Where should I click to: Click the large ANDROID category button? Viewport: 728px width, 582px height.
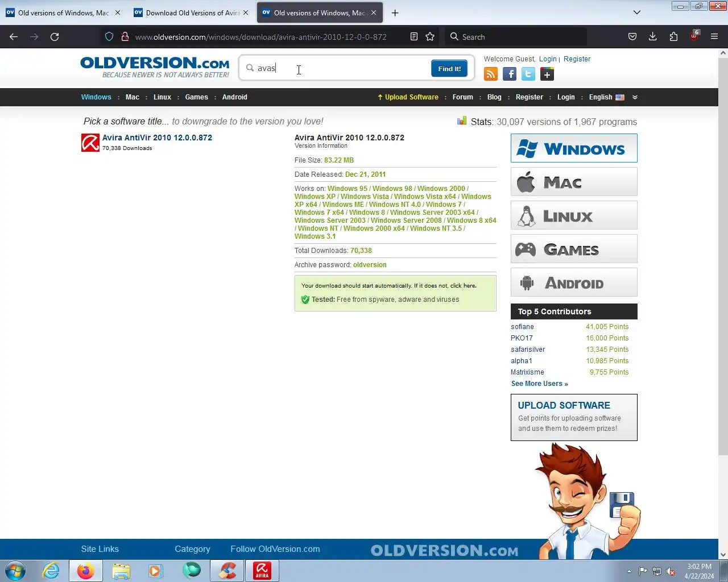coord(574,282)
